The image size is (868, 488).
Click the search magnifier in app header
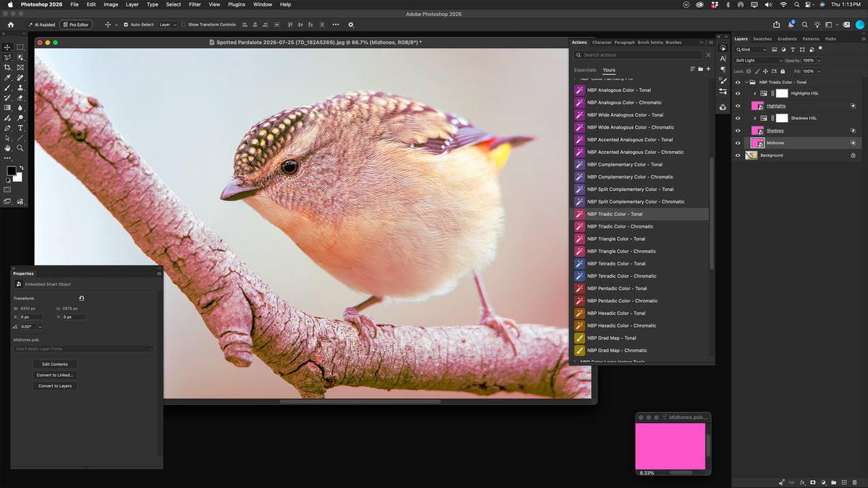point(804,25)
